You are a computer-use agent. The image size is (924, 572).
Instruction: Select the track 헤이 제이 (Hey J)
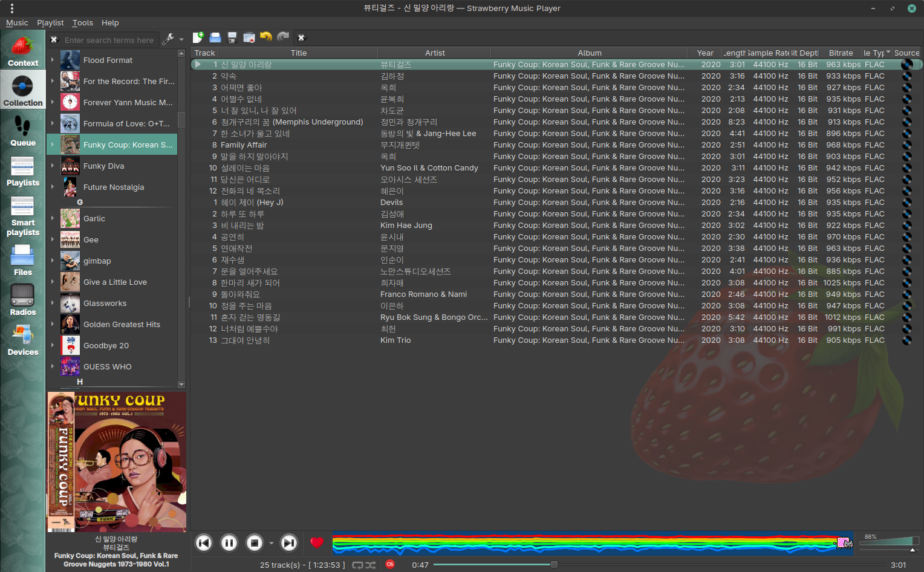point(252,203)
